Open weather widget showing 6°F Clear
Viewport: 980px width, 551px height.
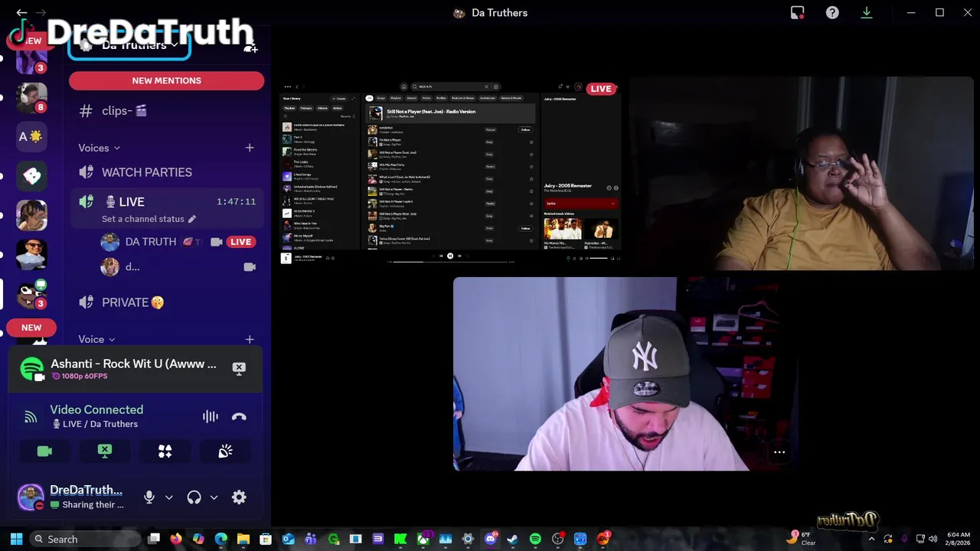pyautogui.click(x=802, y=539)
